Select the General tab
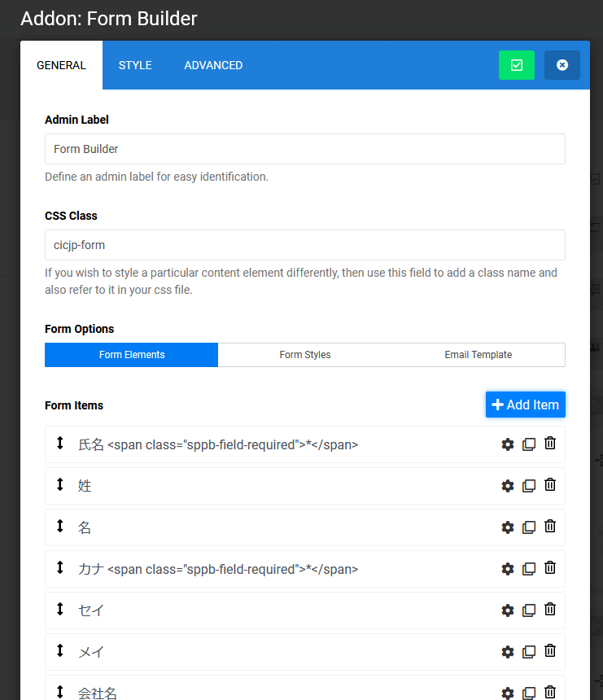603x700 pixels. 61,65
